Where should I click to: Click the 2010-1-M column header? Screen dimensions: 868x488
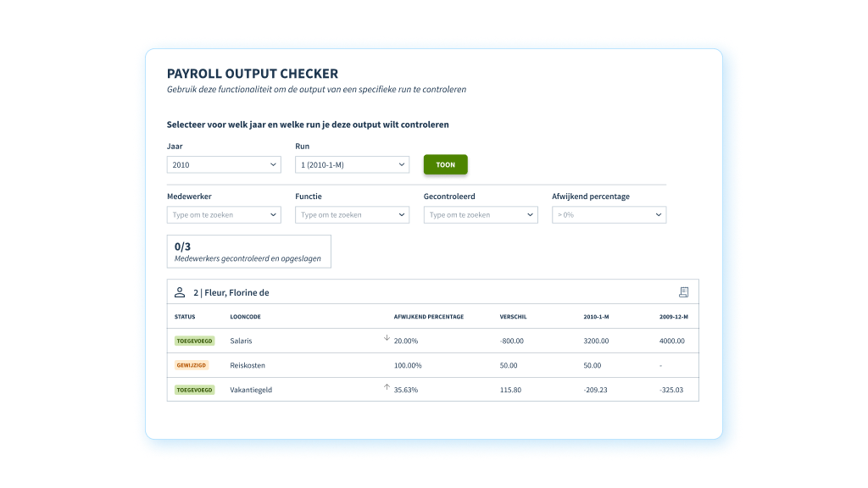tap(596, 317)
